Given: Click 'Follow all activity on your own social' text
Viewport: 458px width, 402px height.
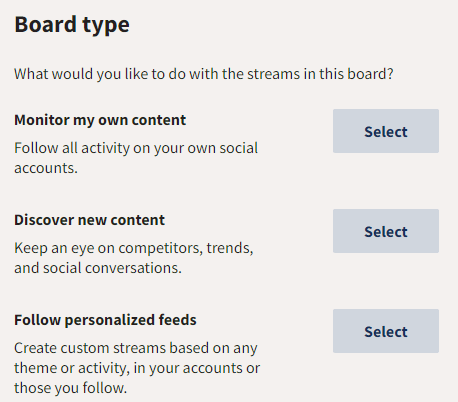Looking at the screenshot, I should [136, 148].
